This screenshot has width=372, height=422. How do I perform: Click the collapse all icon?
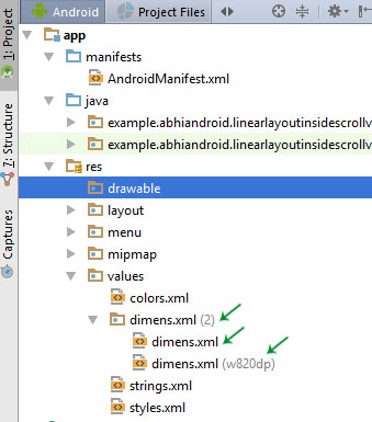(302, 12)
